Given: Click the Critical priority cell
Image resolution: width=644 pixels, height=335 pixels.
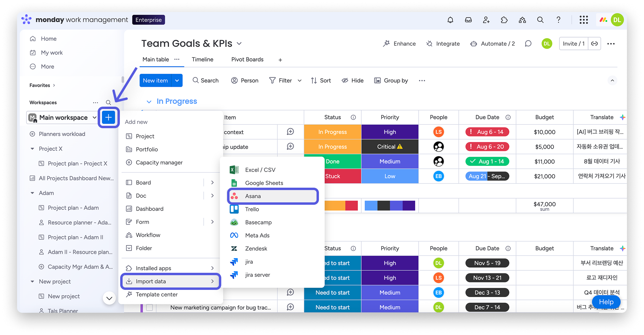Looking at the screenshot, I should [390, 147].
